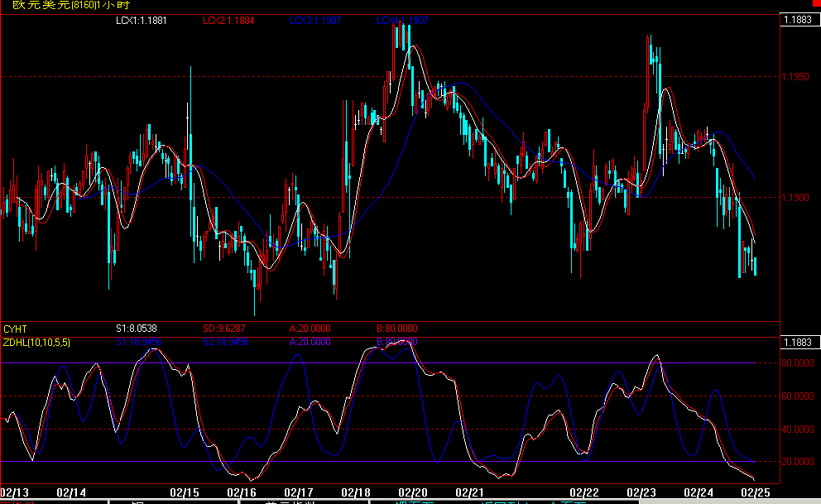Click the 02/16 date marker
821x504 pixels.
pyautogui.click(x=242, y=492)
